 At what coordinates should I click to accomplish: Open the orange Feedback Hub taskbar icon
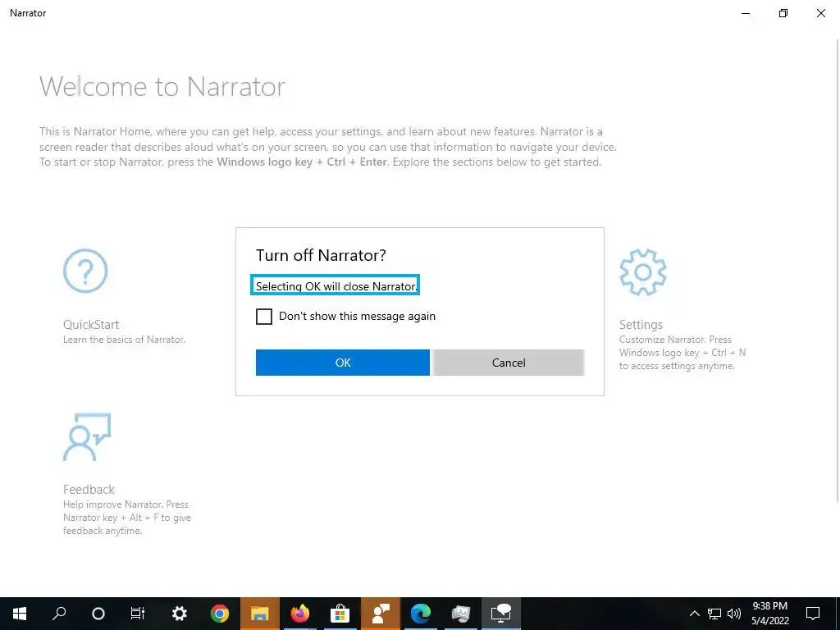pos(381,614)
